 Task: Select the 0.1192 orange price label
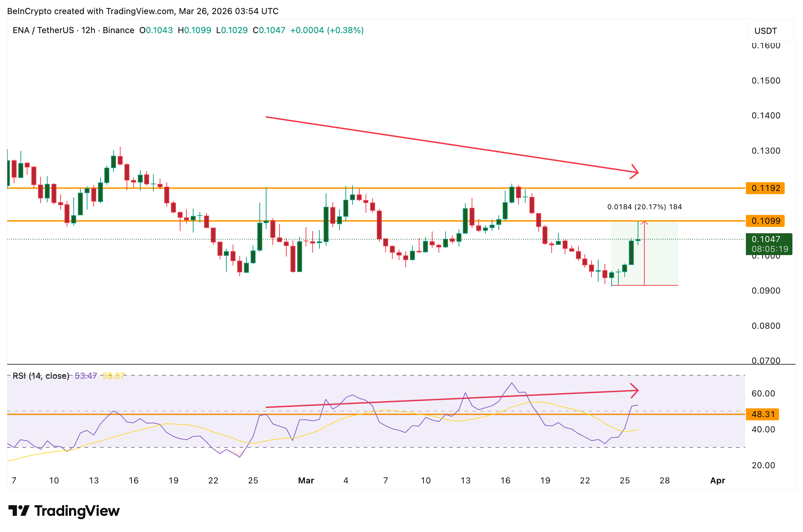pyautogui.click(x=765, y=188)
